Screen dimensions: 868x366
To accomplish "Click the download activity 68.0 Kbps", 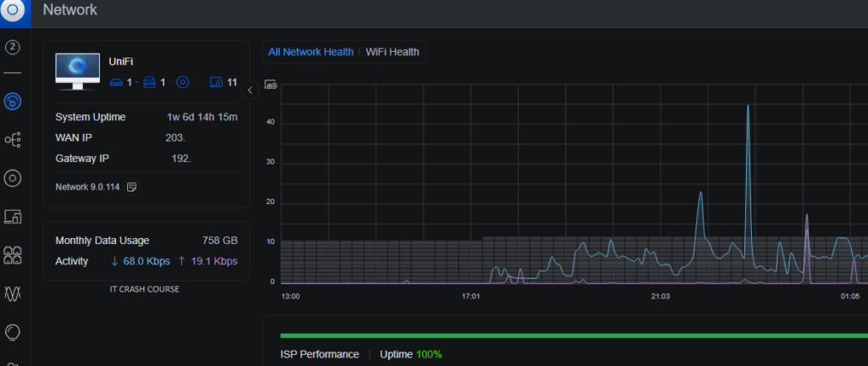I will pos(141,262).
